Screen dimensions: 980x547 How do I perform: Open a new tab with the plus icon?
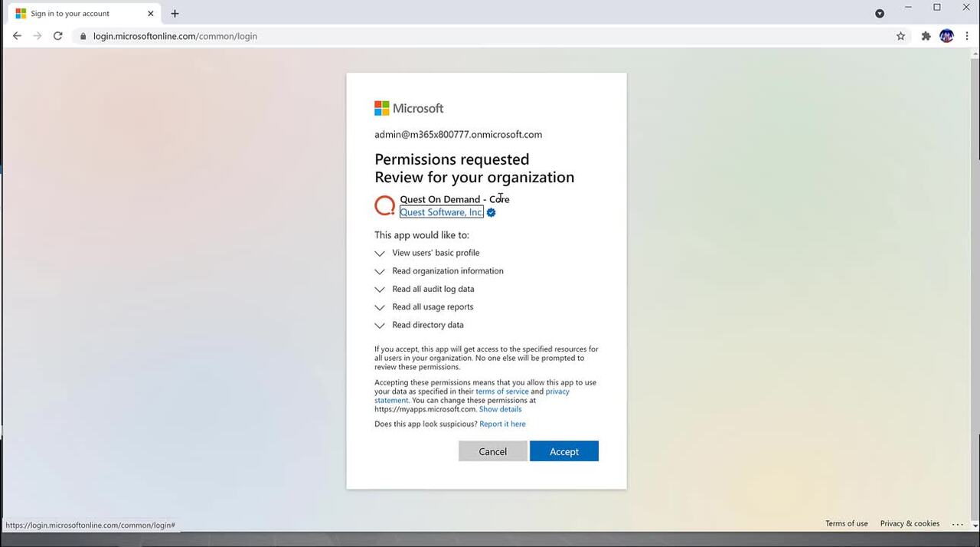(x=175, y=13)
